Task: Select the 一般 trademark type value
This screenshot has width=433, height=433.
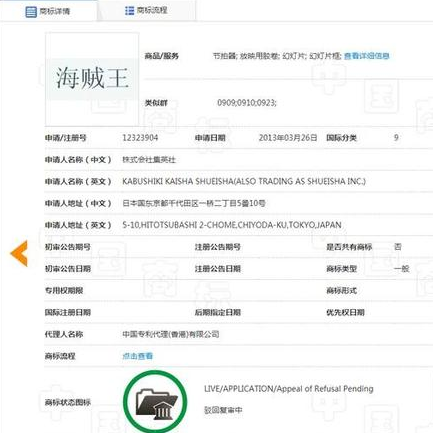Action: coord(402,269)
